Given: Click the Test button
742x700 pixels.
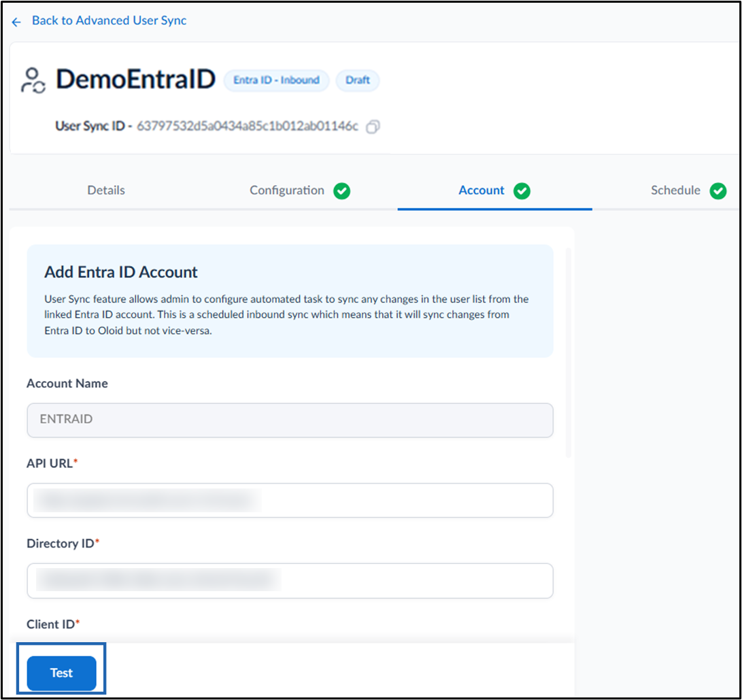Looking at the screenshot, I should (61, 673).
